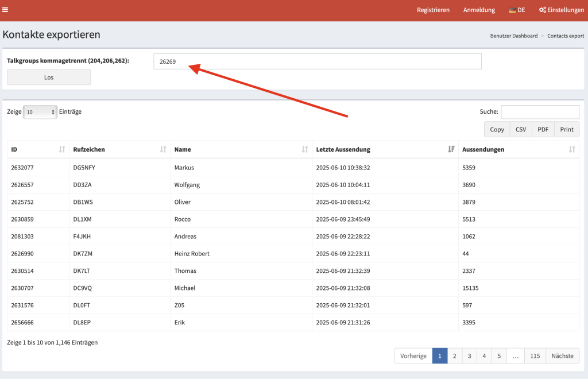Export the table as PDF

coord(543,129)
